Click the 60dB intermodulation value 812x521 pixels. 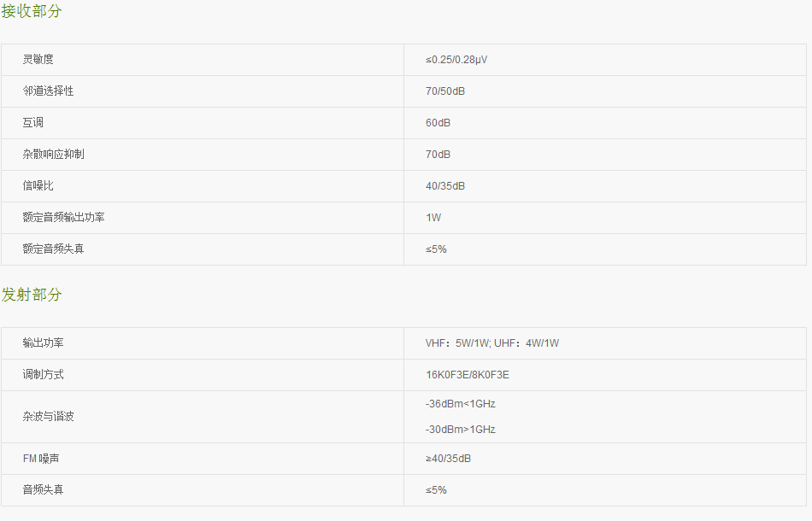438,123
